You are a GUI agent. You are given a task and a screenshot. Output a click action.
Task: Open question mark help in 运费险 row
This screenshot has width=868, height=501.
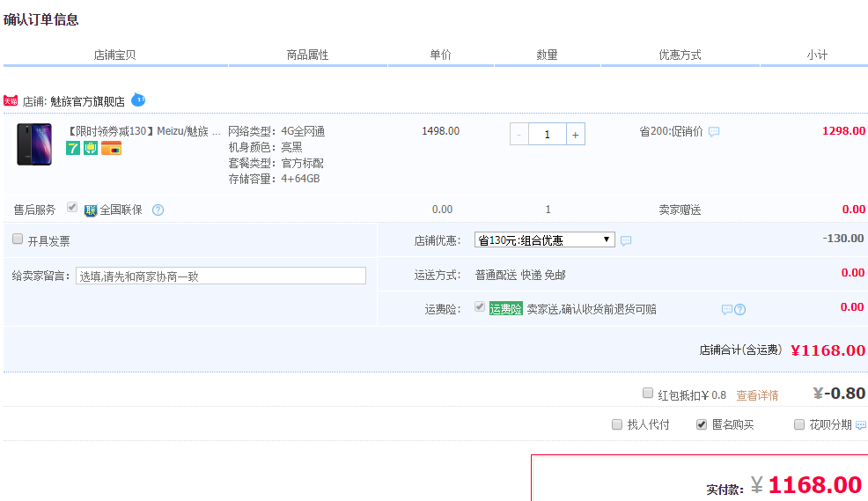point(740,309)
